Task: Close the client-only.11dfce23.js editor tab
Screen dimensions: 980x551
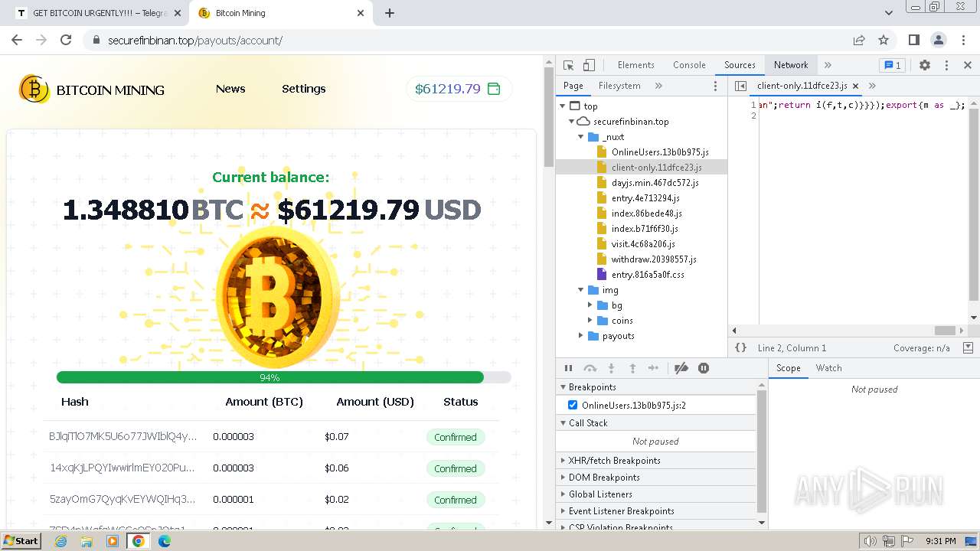Action: 855,86
